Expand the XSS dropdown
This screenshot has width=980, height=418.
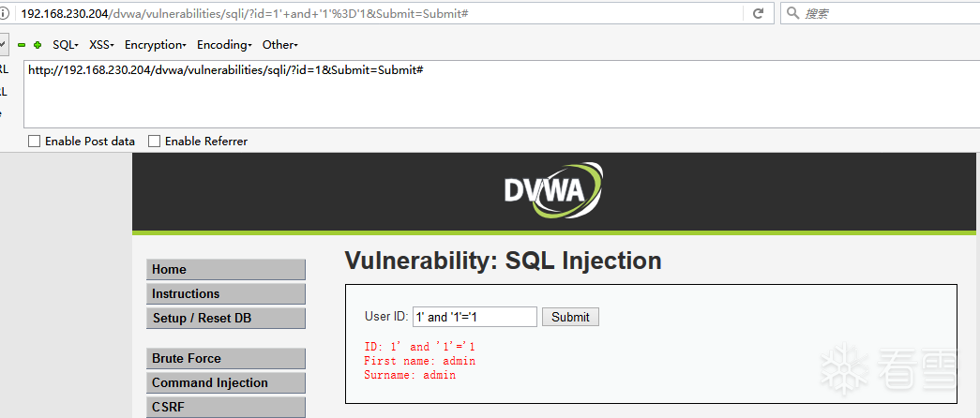click(x=101, y=45)
